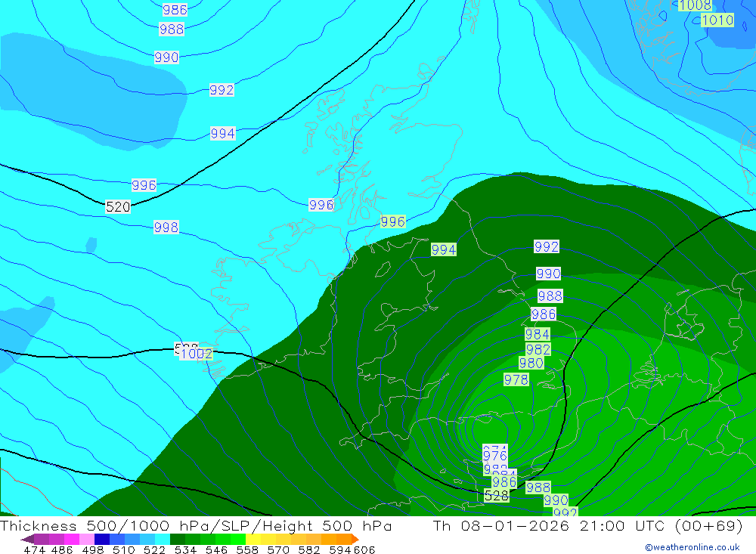Select the 474 legend value
Viewport: 756px width, 554px height.
point(35,550)
